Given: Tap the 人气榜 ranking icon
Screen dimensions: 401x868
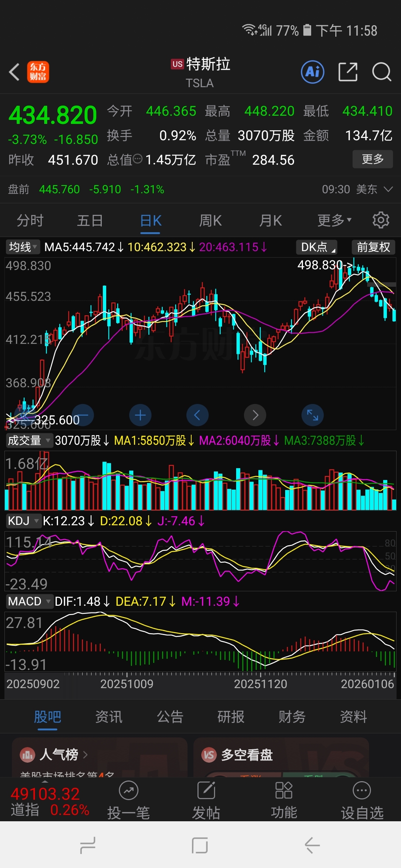Looking at the screenshot, I should click(27, 754).
